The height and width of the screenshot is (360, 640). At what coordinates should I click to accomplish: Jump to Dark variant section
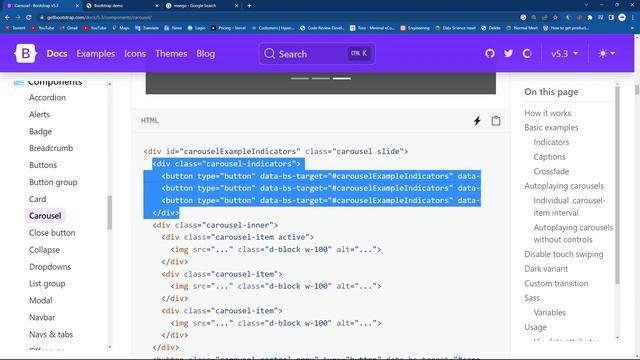click(546, 269)
